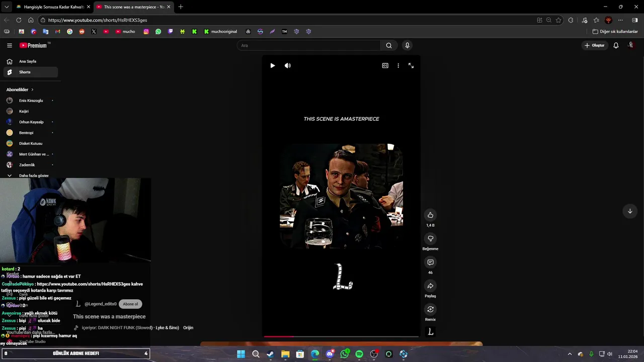
Task: Open the Instagram bookmark icon
Action: click(146, 31)
